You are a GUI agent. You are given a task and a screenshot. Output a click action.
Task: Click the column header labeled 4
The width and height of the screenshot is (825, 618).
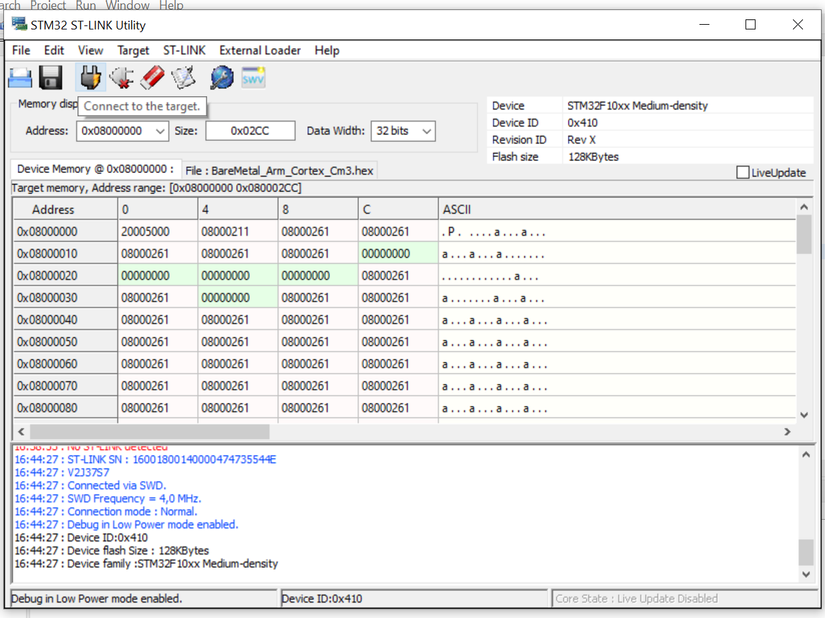tap(238, 209)
